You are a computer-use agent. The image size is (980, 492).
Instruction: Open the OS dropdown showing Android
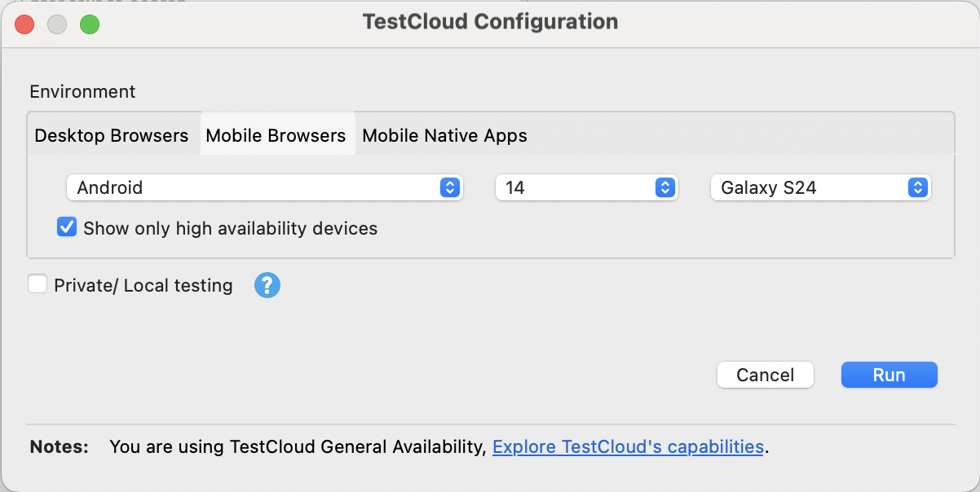tap(245, 187)
